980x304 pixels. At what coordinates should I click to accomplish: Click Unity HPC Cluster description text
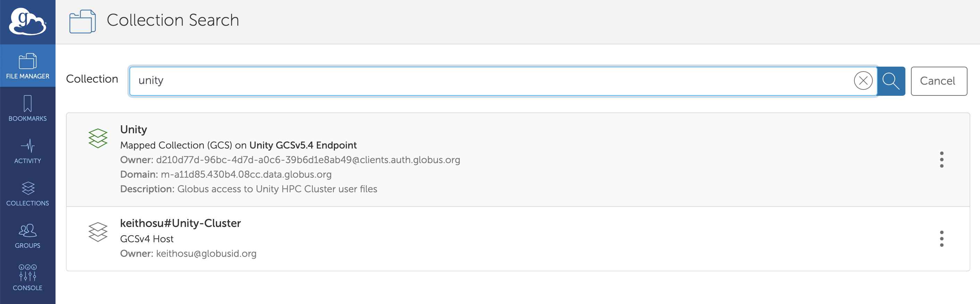(277, 189)
